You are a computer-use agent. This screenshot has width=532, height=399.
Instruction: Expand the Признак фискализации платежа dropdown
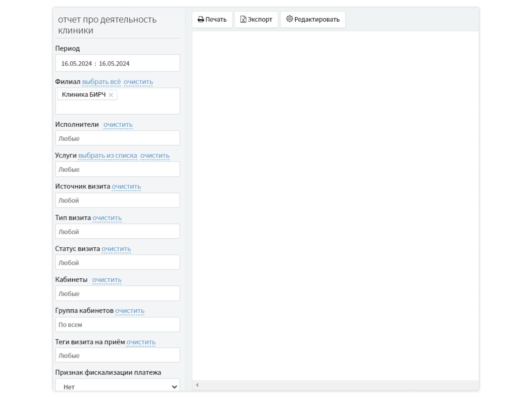tap(117, 386)
